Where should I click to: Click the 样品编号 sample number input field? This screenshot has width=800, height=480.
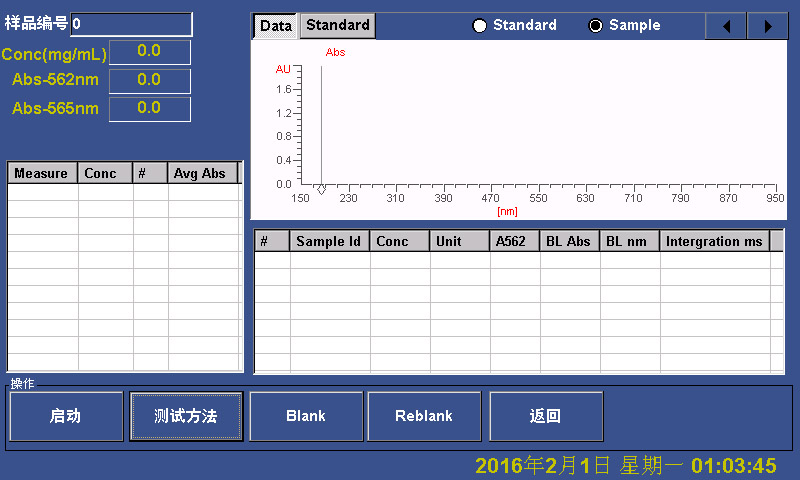(131, 24)
